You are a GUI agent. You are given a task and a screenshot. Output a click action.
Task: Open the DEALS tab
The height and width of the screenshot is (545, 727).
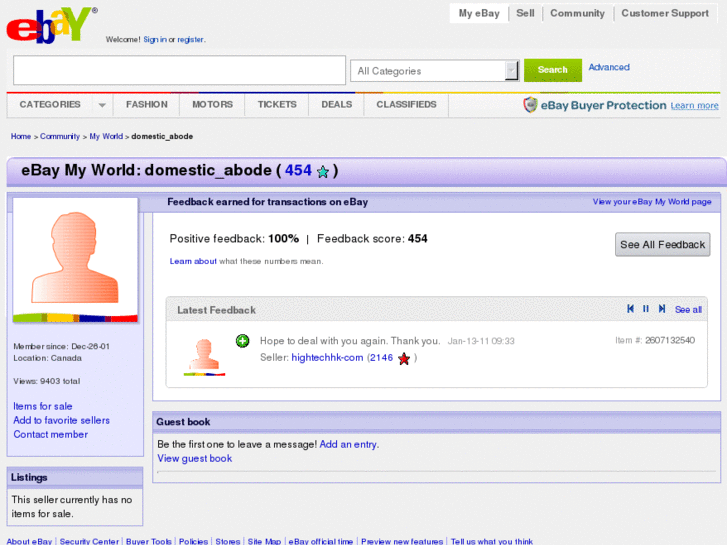337,104
